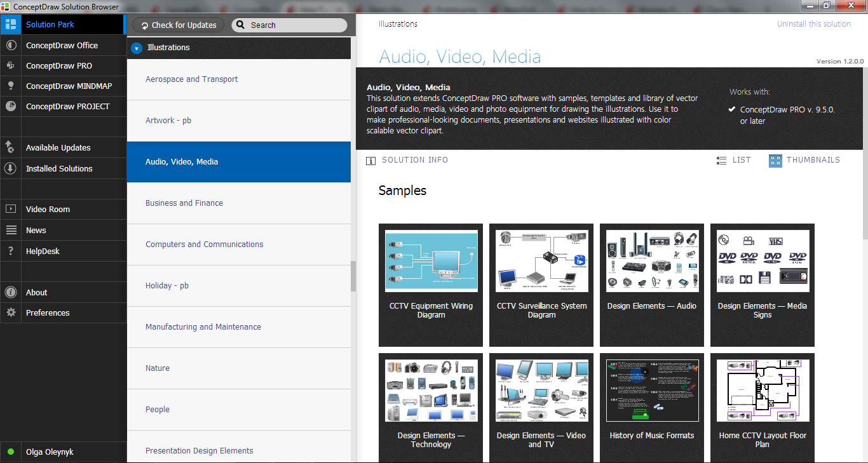Screen dimensions: 868x463
Task: Select Nature solution
Action: [x=239, y=368]
